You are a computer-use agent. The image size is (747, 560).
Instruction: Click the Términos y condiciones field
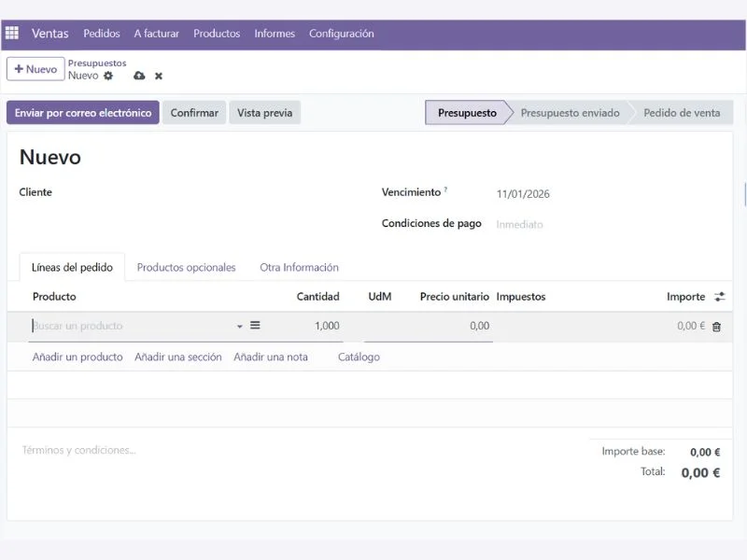[79, 450]
